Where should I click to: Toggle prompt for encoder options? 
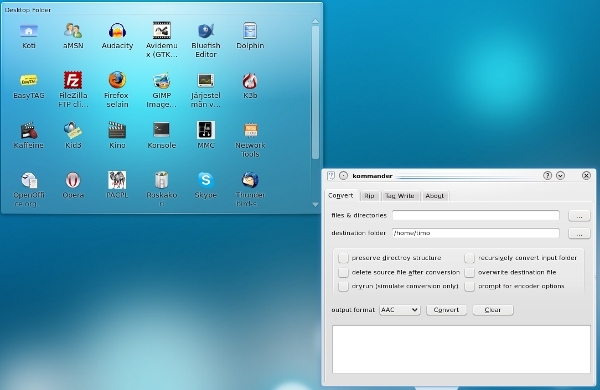(x=470, y=286)
